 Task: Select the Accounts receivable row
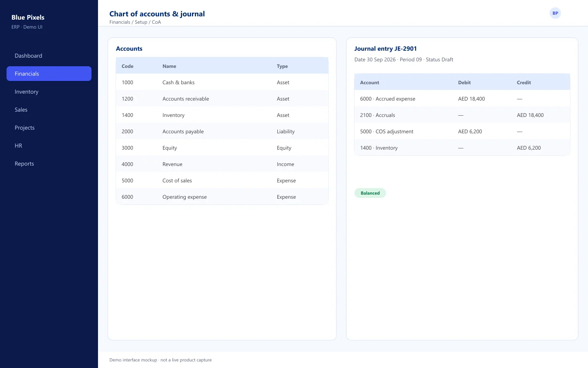[222, 99]
